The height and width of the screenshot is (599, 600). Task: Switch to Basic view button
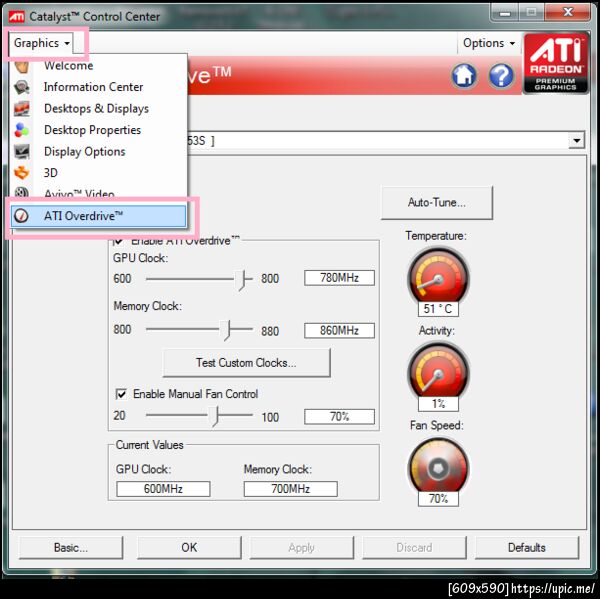(71, 548)
